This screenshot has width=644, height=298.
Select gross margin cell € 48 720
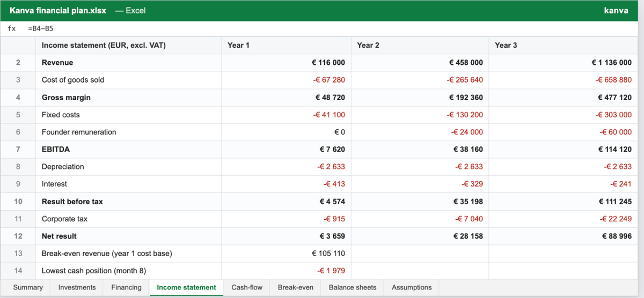286,98
